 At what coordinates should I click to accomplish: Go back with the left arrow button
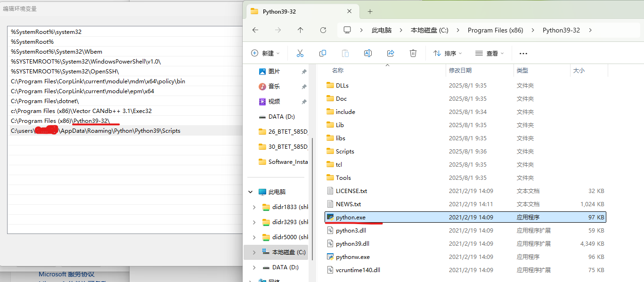tap(255, 30)
